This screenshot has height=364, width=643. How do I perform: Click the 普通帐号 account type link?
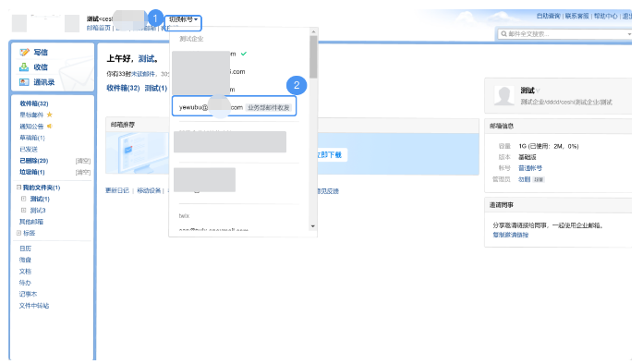click(x=530, y=168)
